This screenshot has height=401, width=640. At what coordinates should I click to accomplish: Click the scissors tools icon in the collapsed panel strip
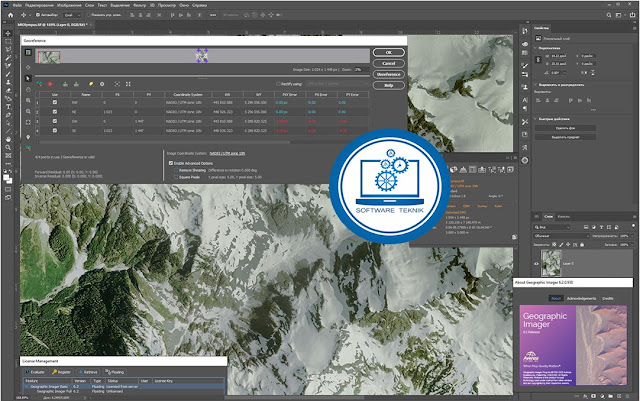click(525, 122)
